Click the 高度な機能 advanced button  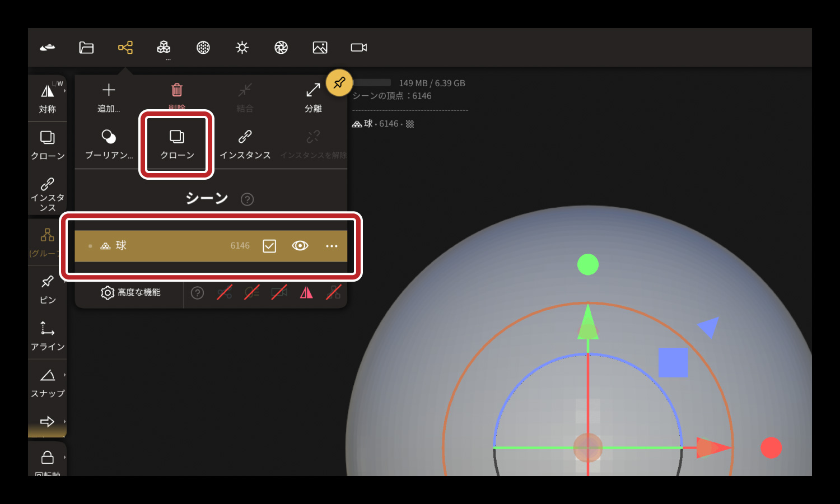pos(131,292)
